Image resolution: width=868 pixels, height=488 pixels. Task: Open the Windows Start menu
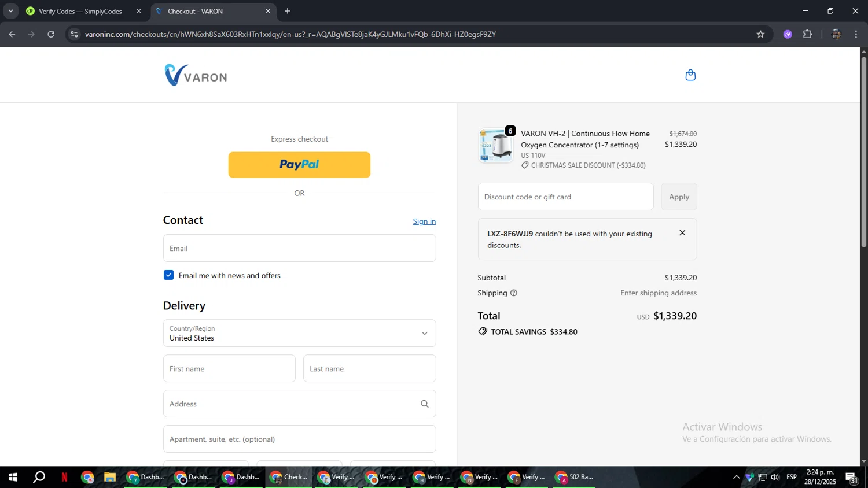13,477
